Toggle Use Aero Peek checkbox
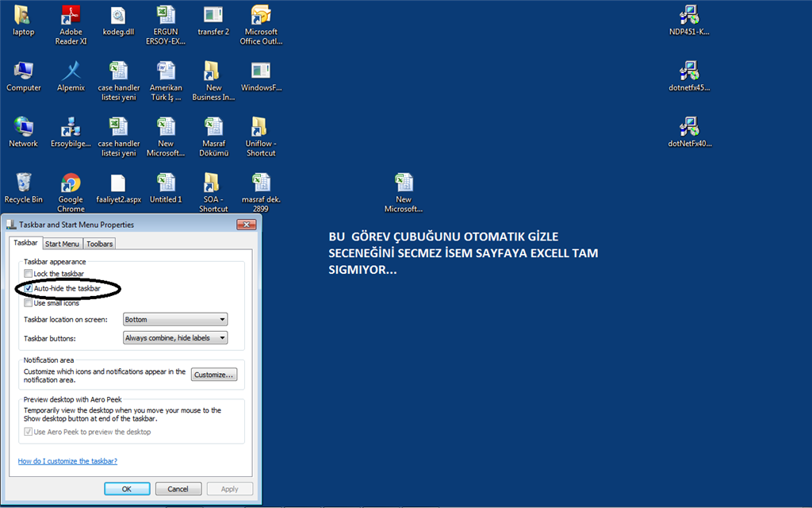This screenshot has height=508, width=812. coord(28,432)
